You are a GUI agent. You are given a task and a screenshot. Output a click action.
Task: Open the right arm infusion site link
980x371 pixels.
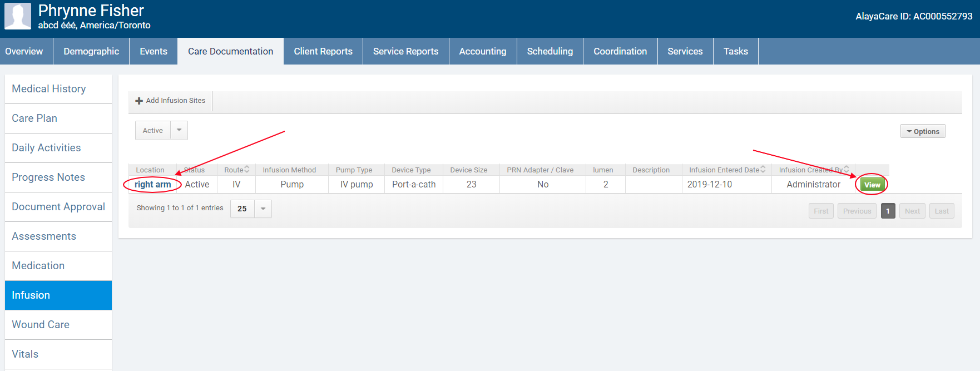pos(153,184)
